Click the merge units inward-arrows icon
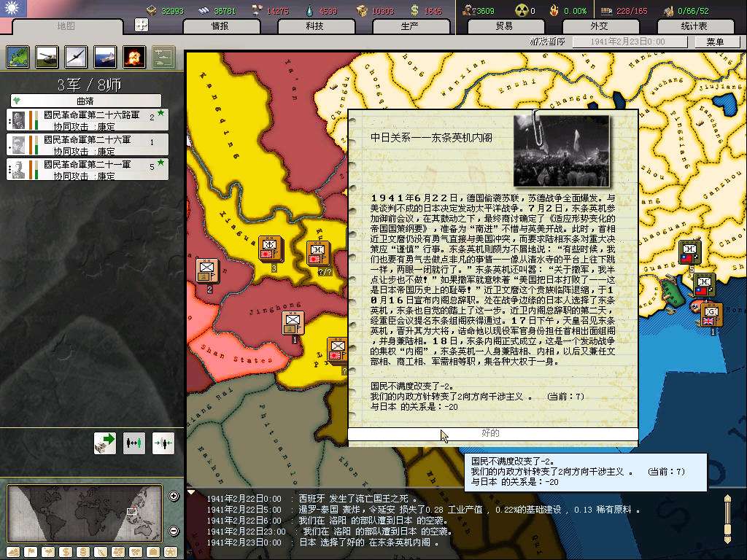This screenshot has height=560, width=747. [x=163, y=443]
